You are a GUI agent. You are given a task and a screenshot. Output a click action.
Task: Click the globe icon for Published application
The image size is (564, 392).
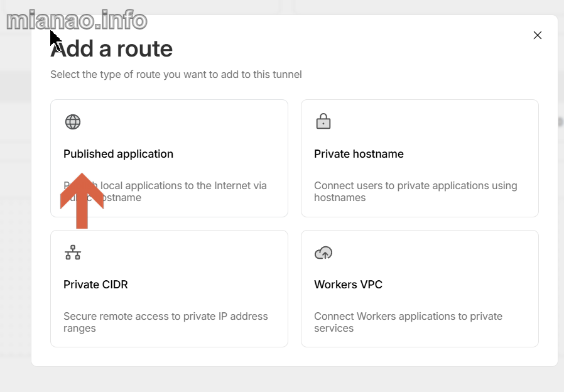coord(73,122)
